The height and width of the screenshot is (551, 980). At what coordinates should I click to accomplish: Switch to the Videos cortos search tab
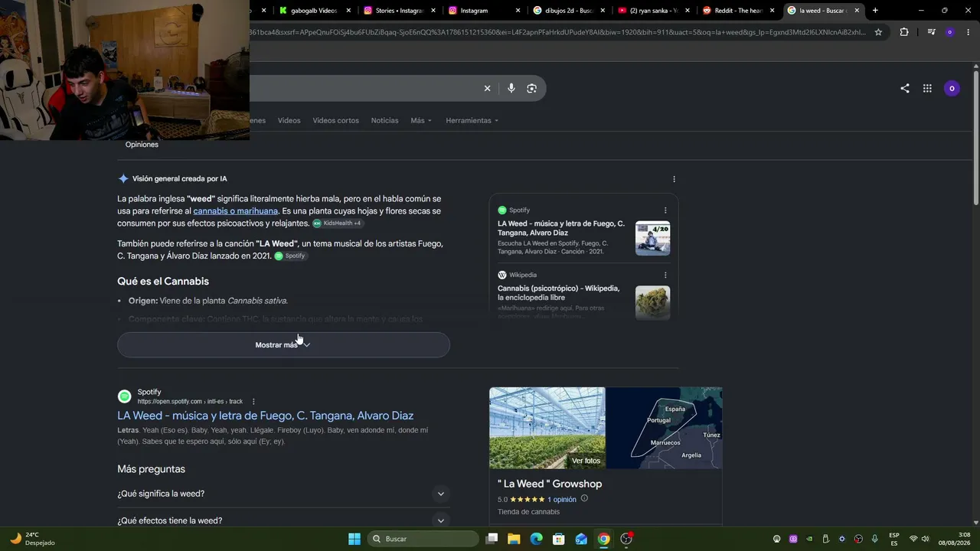[335, 120]
